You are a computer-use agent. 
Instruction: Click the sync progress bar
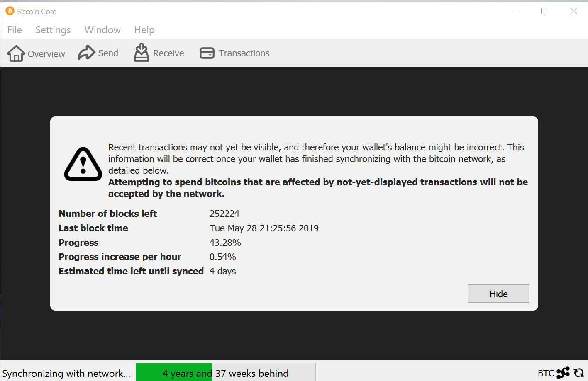tap(226, 372)
